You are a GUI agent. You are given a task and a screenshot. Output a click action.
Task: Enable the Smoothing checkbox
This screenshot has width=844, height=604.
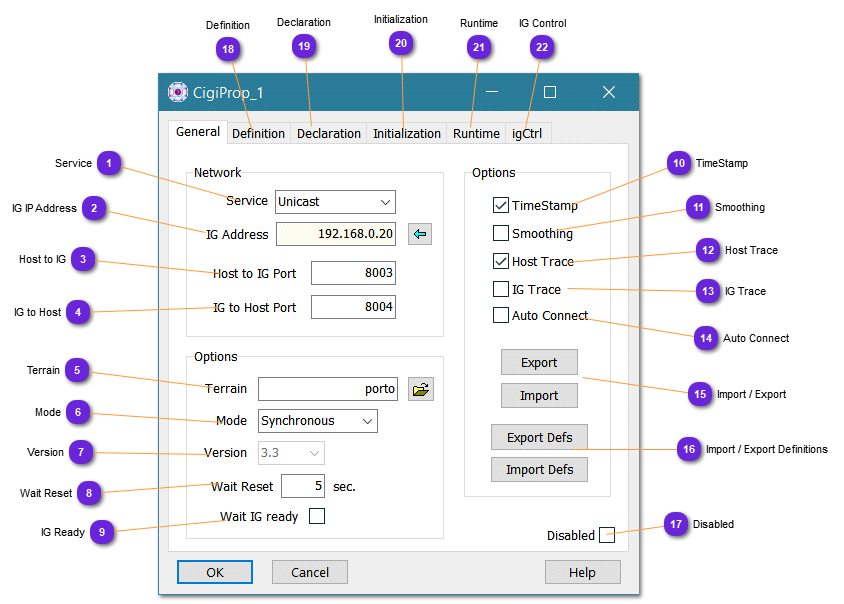tap(501, 234)
